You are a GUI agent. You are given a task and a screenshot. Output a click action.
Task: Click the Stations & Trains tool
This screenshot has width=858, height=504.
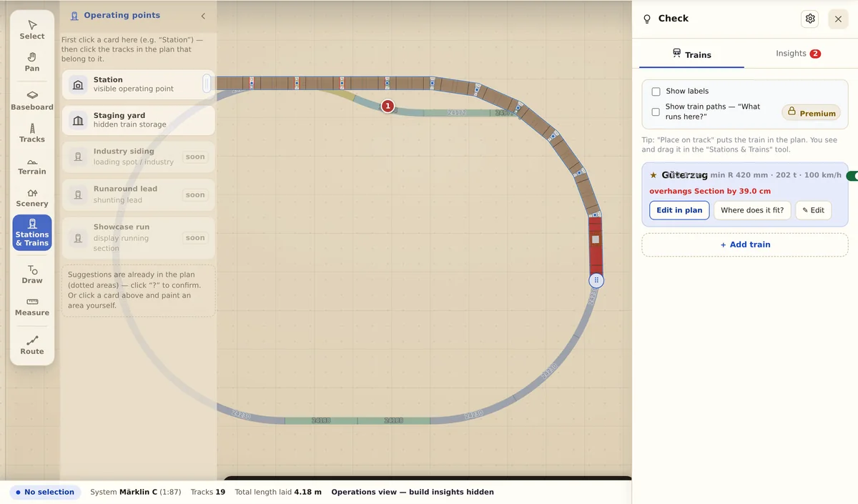32,232
